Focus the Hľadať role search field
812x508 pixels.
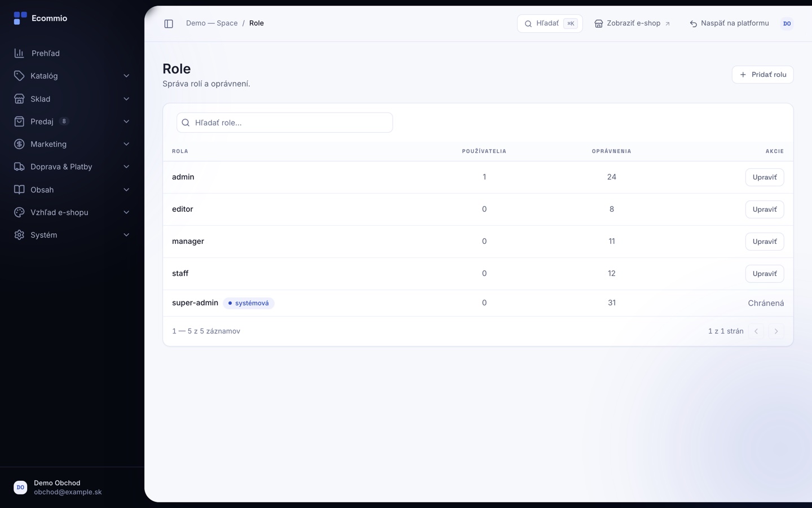(x=285, y=122)
